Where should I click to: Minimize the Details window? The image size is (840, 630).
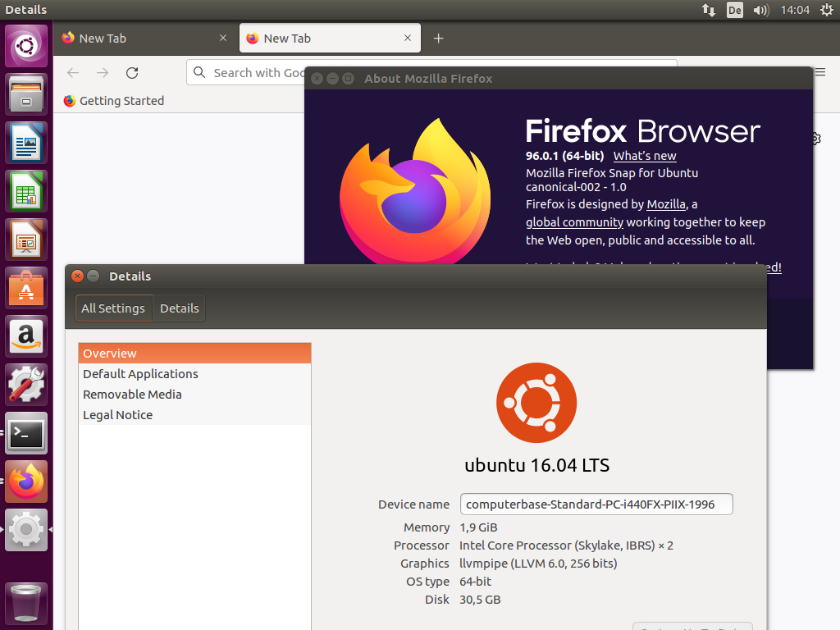pos(94,276)
